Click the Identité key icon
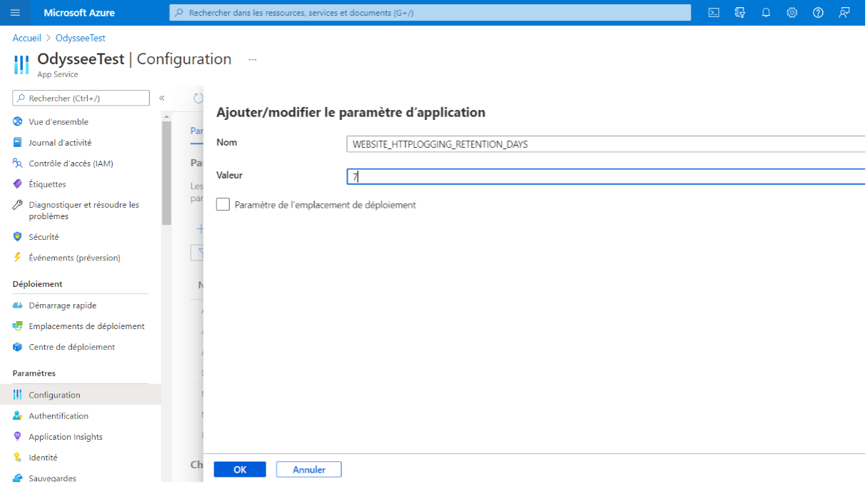This screenshot has width=868, height=484. pyautogui.click(x=18, y=458)
